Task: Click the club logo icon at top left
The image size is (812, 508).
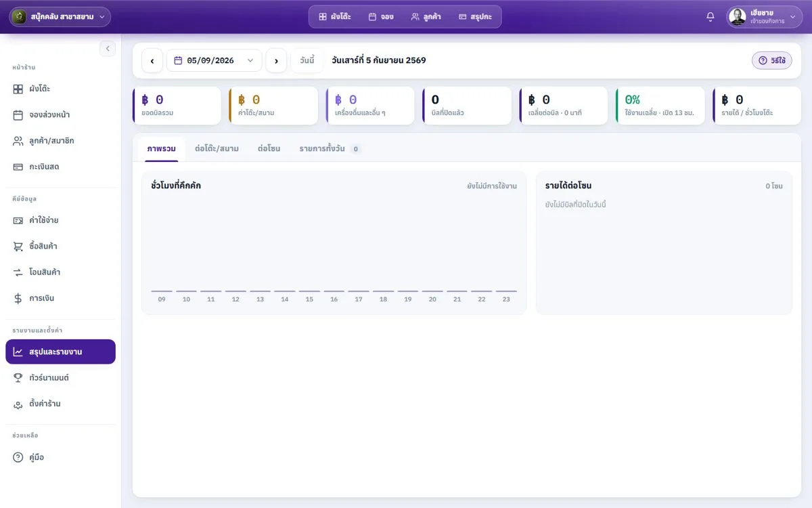Action: pyautogui.click(x=20, y=17)
